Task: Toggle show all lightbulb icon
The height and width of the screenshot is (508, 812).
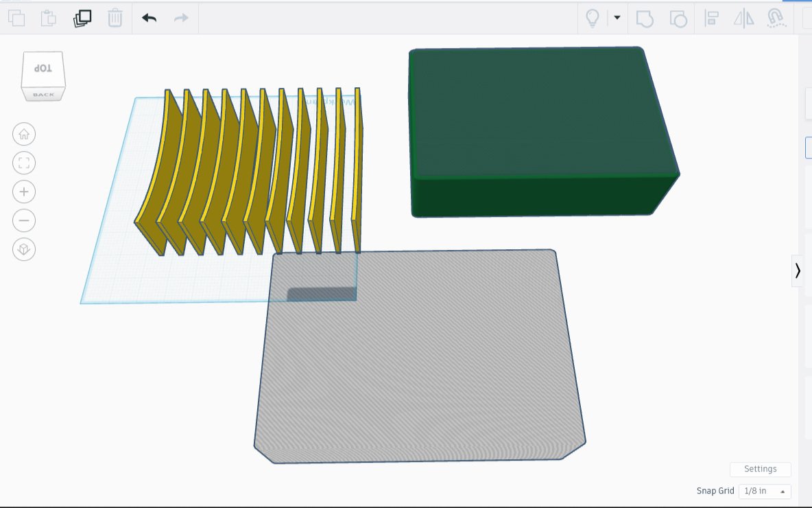Action: click(593, 18)
